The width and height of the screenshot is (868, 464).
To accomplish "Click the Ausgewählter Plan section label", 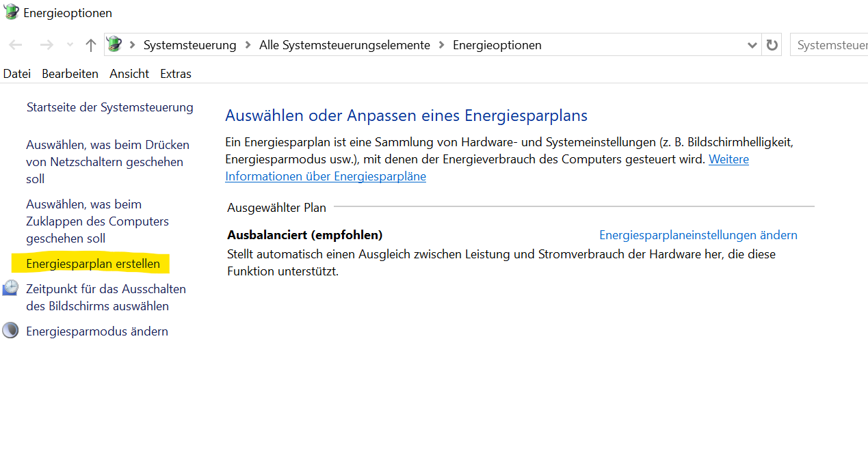I will (x=277, y=207).
